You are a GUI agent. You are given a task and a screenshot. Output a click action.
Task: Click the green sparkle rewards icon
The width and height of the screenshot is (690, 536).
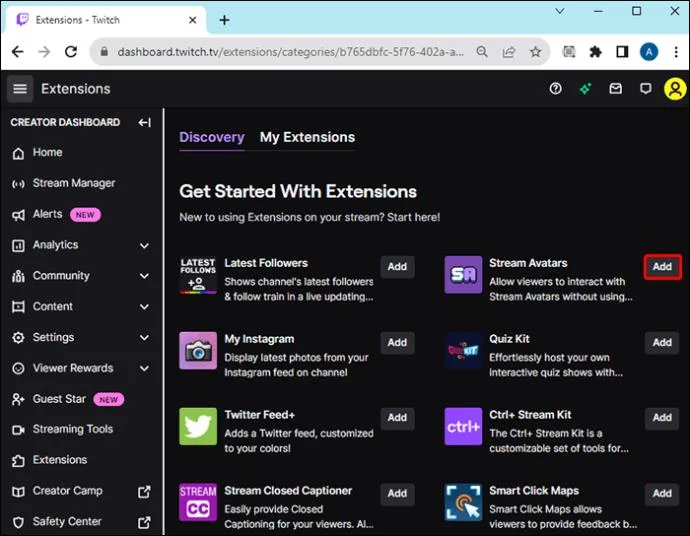coord(585,89)
